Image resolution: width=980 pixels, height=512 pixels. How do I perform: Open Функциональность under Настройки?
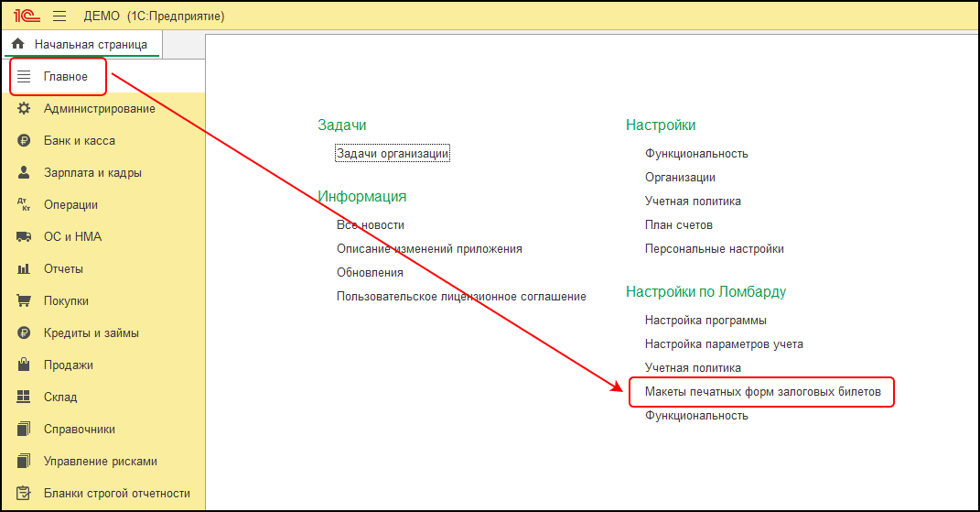(x=696, y=153)
